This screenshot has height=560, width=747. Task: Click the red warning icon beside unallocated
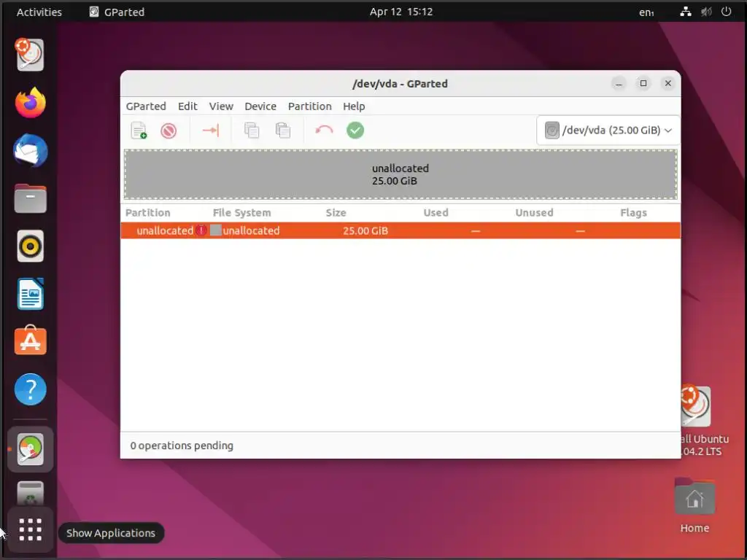pyautogui.click(x=201, y=230)
